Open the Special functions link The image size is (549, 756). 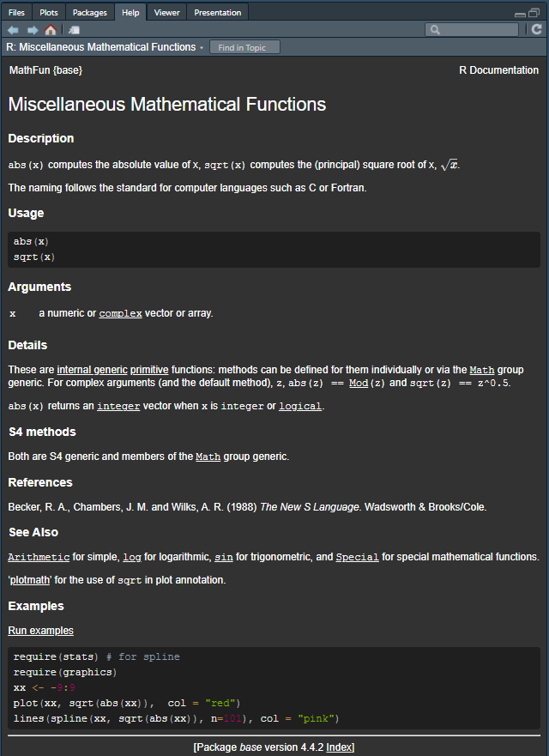(x=357, y=557)
